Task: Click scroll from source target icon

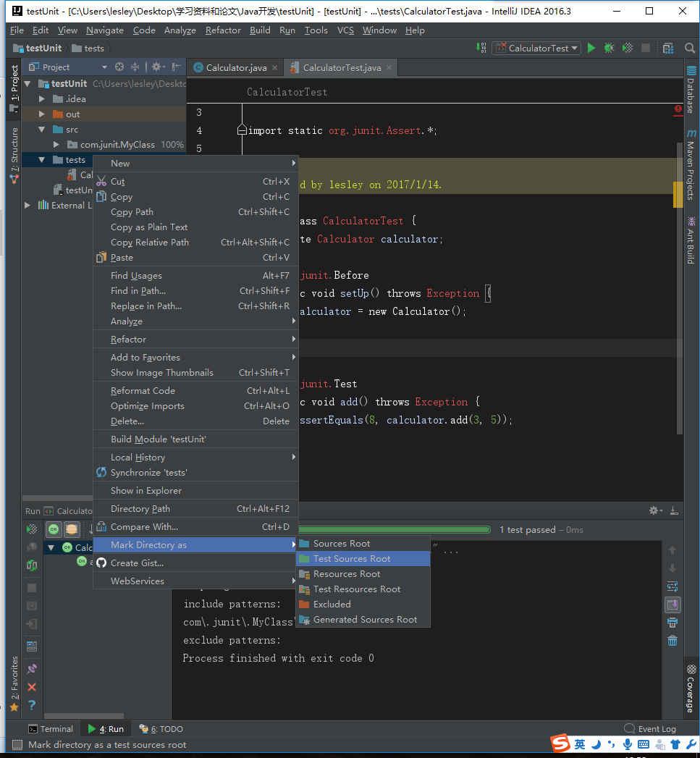Action: [x=119, y=67]
